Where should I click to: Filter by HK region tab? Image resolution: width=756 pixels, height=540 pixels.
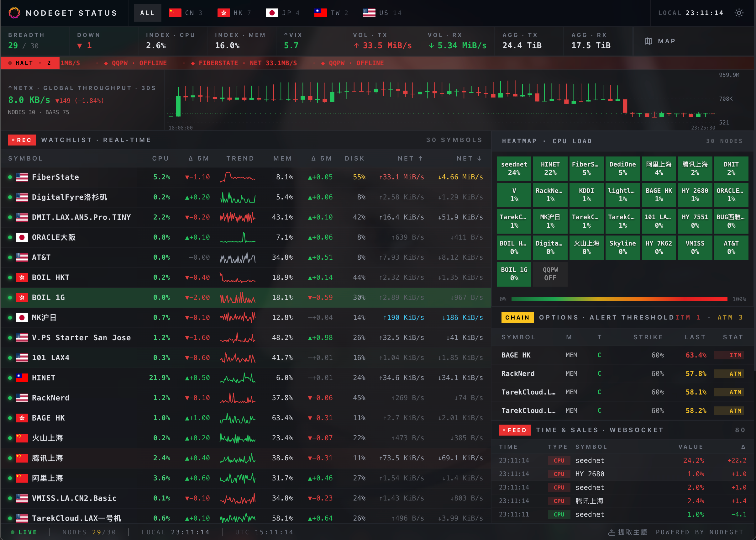click(x=234, y=13)
